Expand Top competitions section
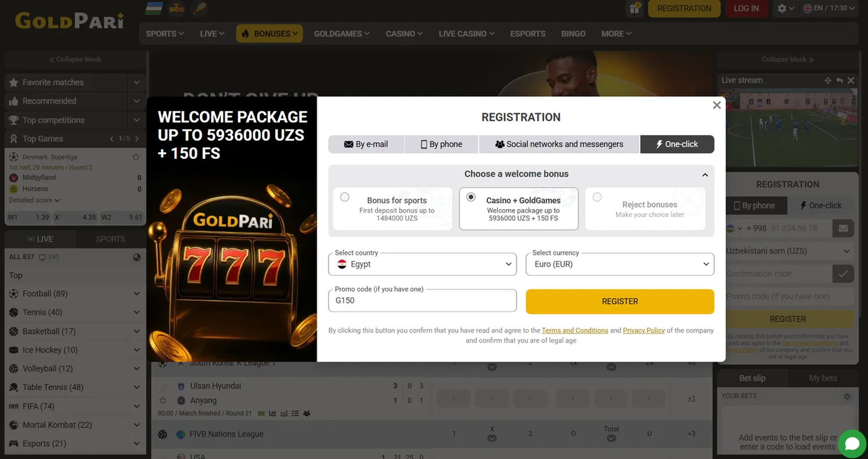The width and height of the screenshot is (868, 459). 136,120
